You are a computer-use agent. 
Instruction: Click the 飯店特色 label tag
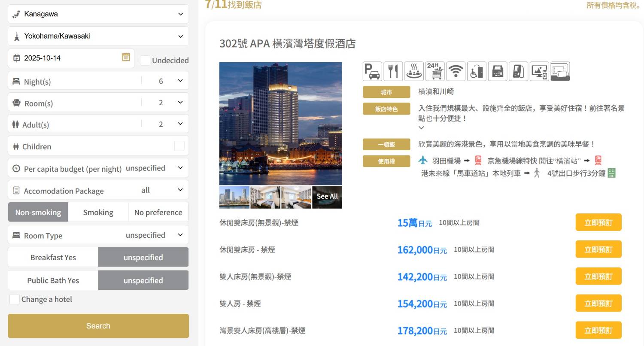click(386, 109)
